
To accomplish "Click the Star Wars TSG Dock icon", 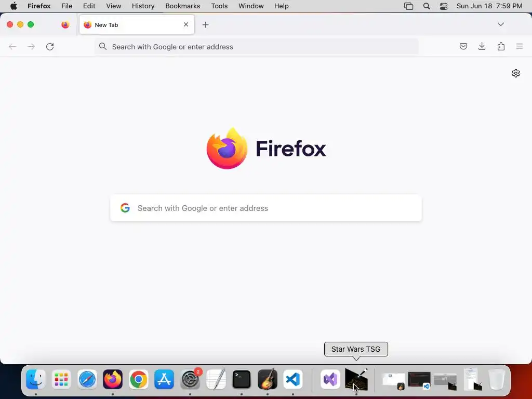I will pyautogui.click(x=356, y=379).
